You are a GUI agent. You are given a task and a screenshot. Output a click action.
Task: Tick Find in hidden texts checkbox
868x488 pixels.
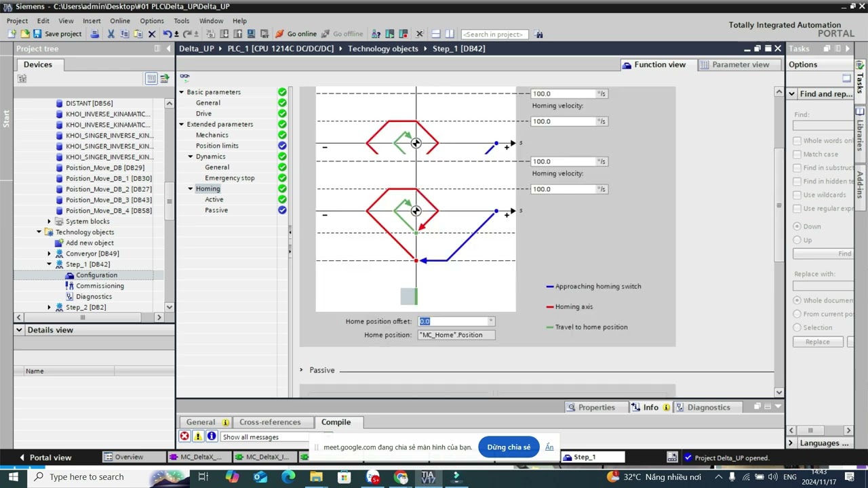pyautogui.click(x=797, y=182)
